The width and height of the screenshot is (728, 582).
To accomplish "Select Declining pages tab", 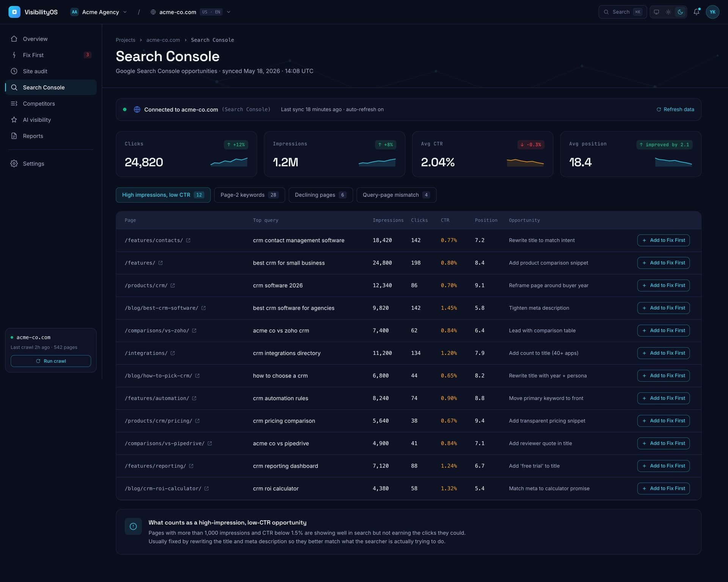I will point(320,195).
